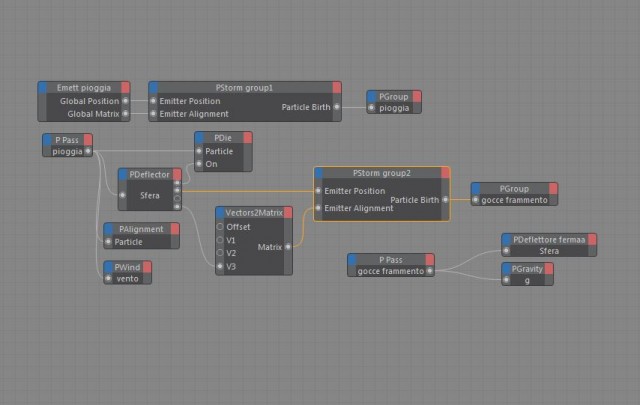Image resolution: width=640 pixels, height=405 pixels.
Task: Open the red outputs menu on PDeflector node
Action: 177,174
